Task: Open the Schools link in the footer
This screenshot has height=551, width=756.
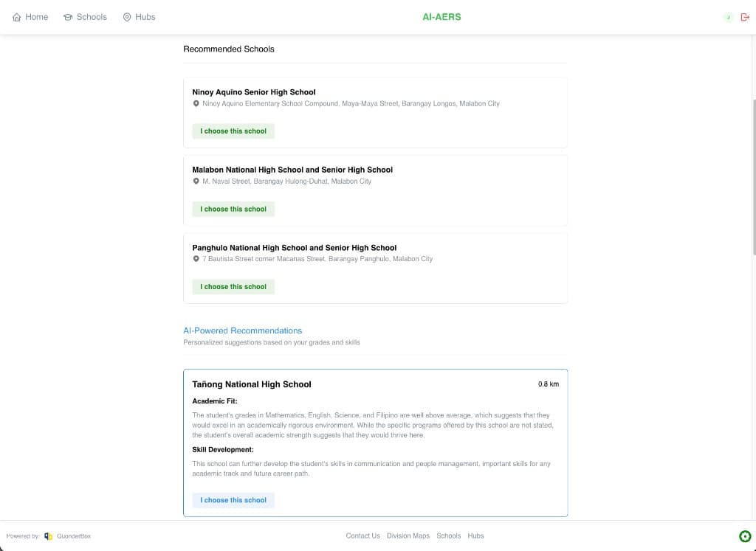Action: [x=448, y=536]
